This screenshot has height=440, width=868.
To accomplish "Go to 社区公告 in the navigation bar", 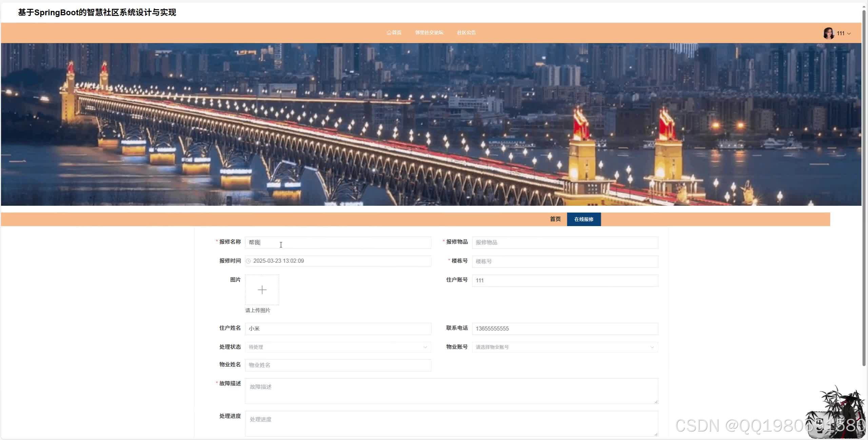I will tap(466, 33).
